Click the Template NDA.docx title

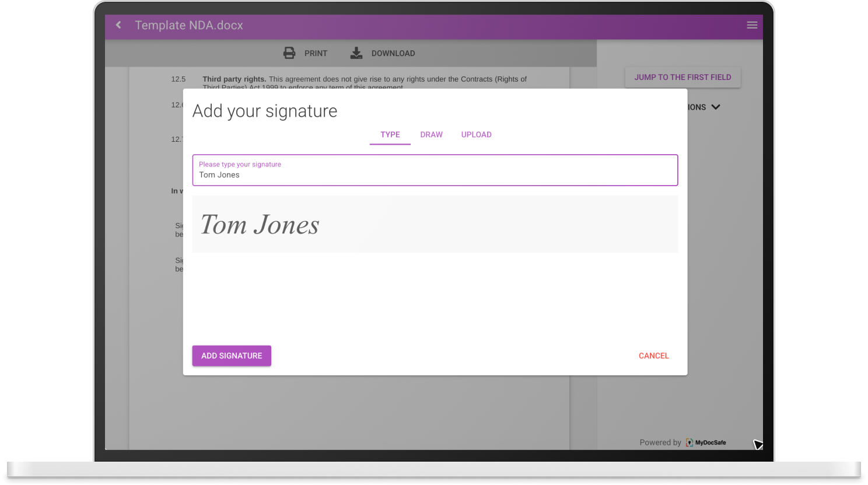pos(188,25)
